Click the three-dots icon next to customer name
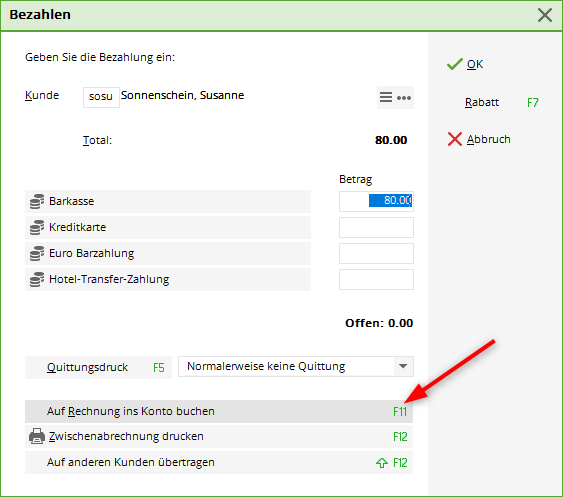This screenshot has width=563, height=497. 404,98
